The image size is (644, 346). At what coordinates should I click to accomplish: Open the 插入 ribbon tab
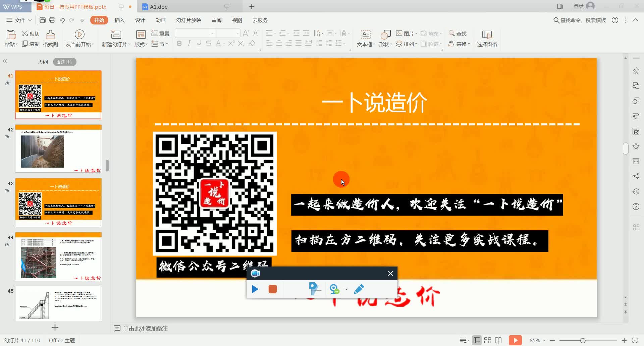pyautogui.click(x=119, y=20)
